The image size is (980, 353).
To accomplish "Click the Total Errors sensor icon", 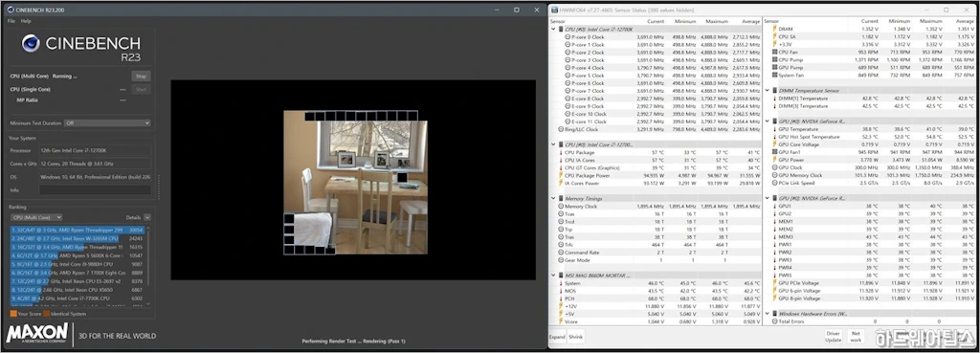I will pyautogui.click(x=775, y=321).
